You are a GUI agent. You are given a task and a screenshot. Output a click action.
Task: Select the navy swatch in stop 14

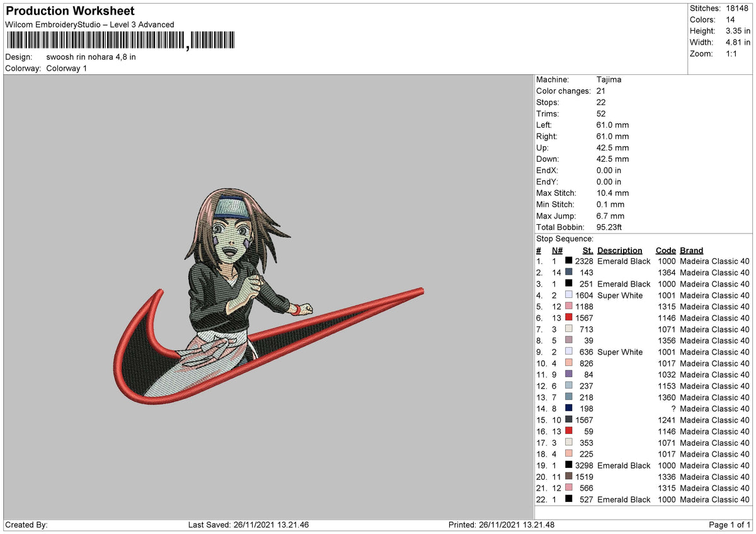[x=568, y=408]
